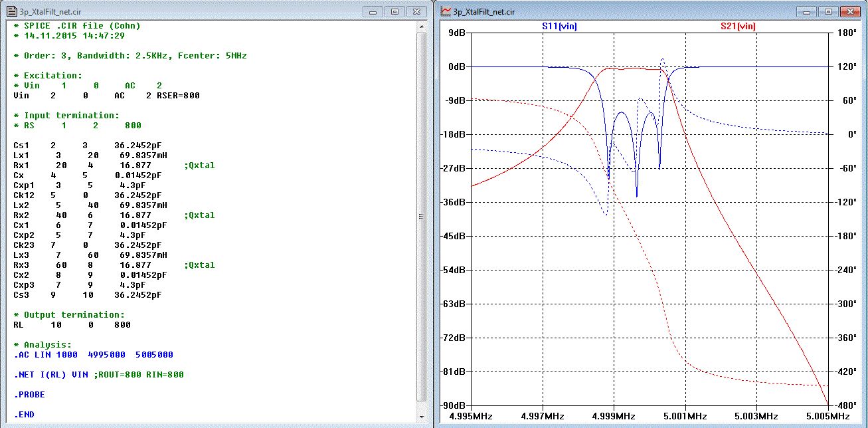Click the Ck12 capacitor netlist line
The width and height of the screenshot is (868, 428).
87,195
